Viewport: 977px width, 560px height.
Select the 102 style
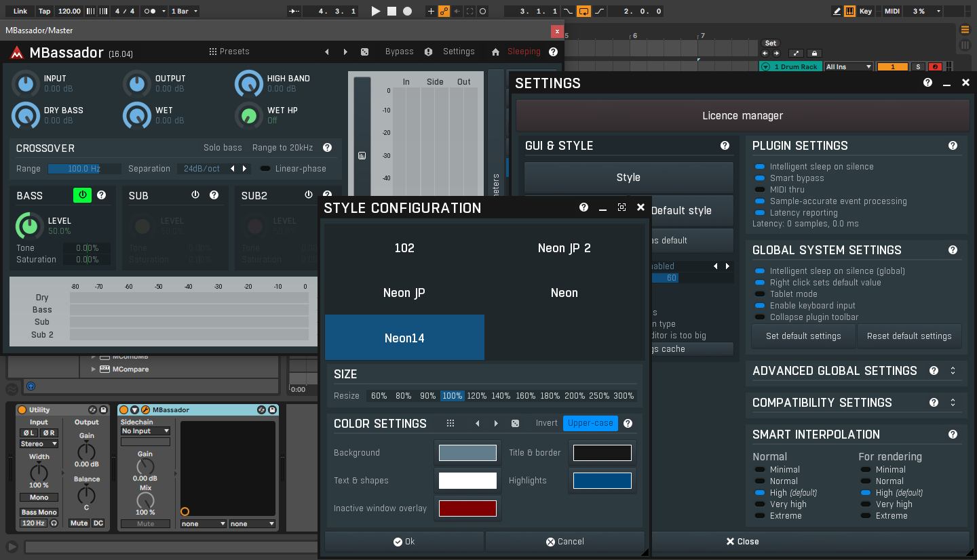404,248
